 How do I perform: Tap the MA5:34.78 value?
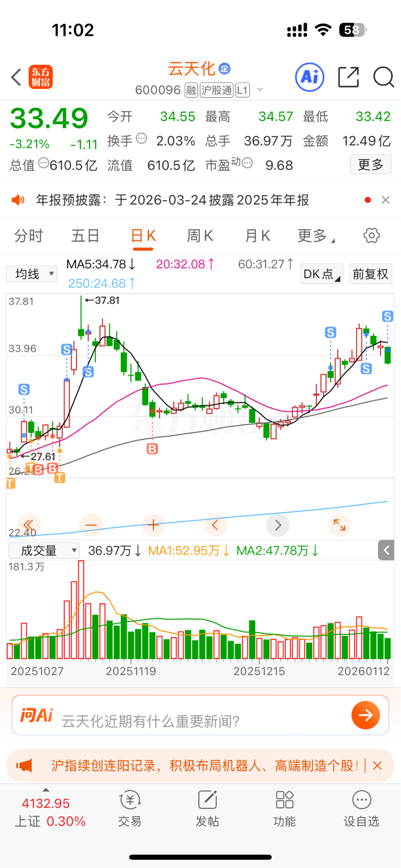coord(101,264)
